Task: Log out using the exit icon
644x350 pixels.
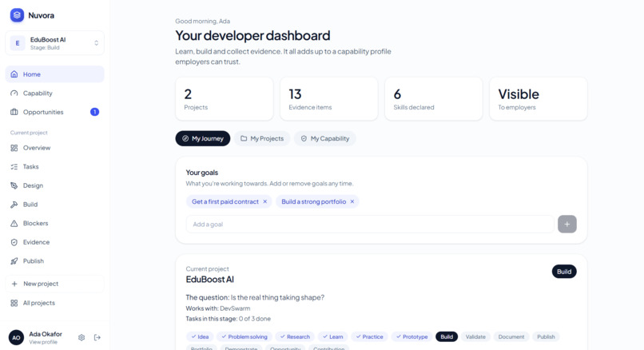Action: tap(97, 338)
